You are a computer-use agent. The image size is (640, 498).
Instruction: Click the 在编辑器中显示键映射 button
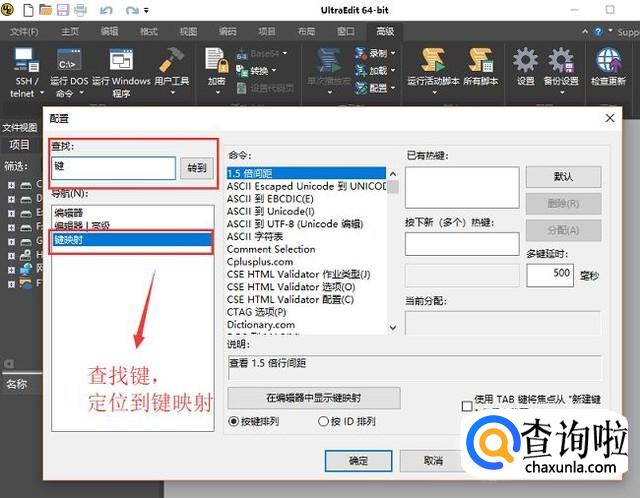[313, 398]
